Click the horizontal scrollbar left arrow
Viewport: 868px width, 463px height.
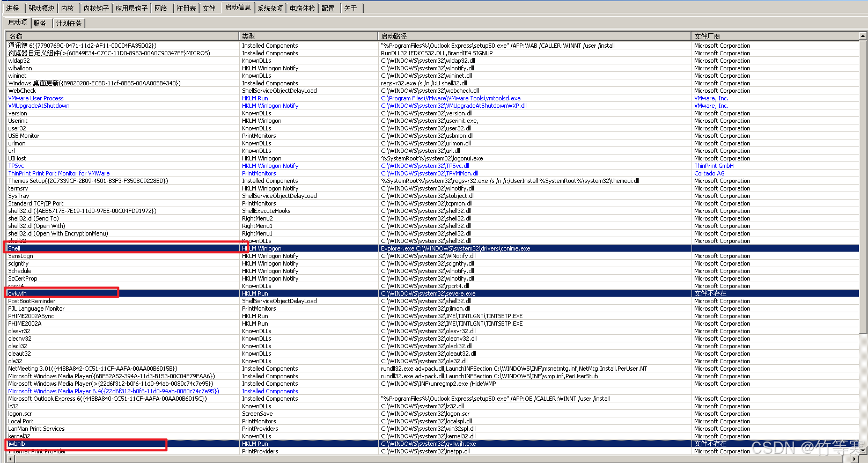(x=11, y=459)
